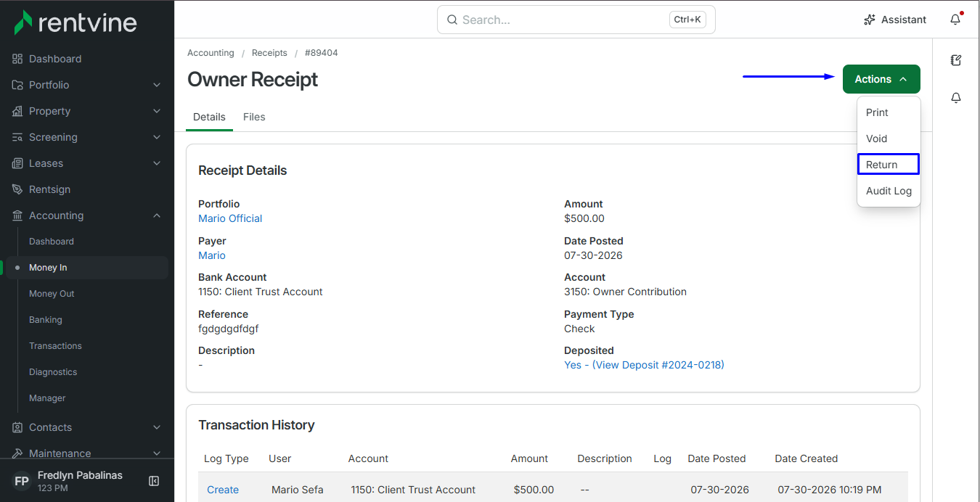Open the Assistant button
The height and width of the screenshot is (502, 980).
(894, 20)
